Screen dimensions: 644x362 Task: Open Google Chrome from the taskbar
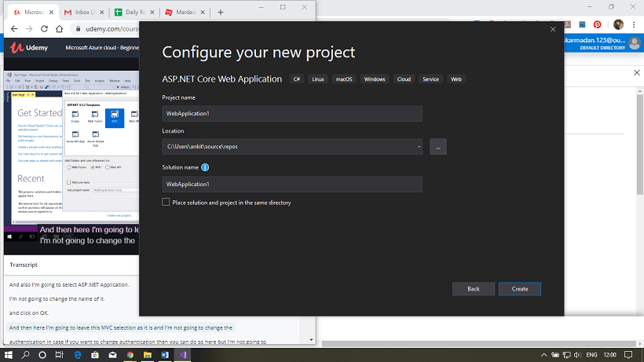pyautogui.click(x=130, y=355)
